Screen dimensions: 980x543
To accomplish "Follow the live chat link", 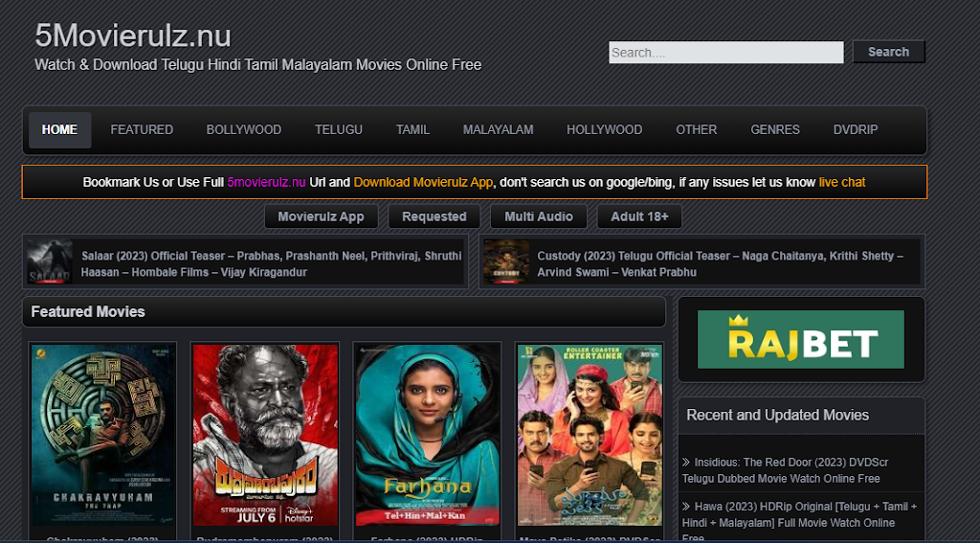I will click(x=841, y=182).
